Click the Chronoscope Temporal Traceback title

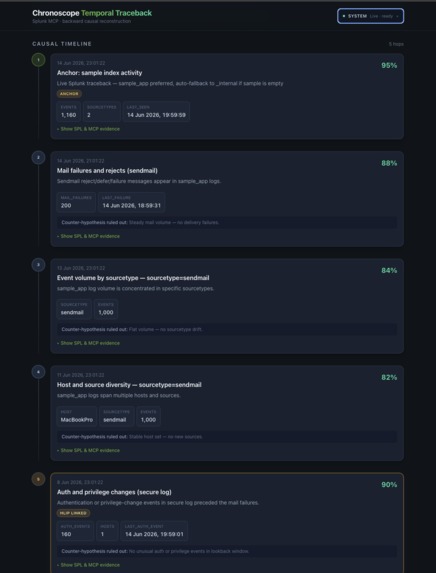click(92, 13)
